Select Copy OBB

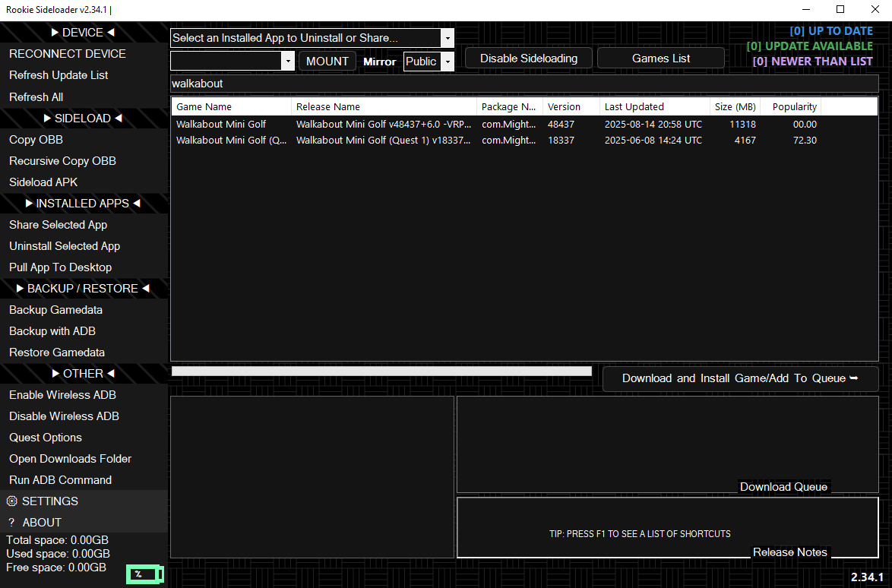click(84, 139)
